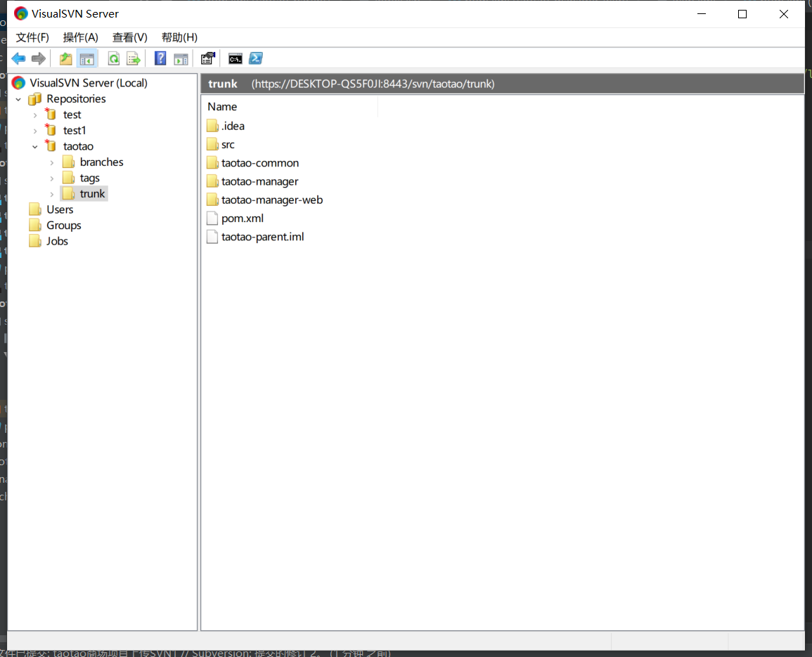This screenshot has width=812, height=657.
Task: Select the pom.xml file
Action: click(x=243, y=219)
